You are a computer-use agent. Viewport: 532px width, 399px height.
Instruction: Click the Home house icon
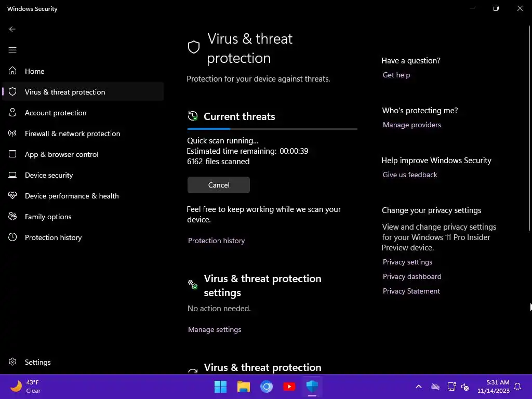pyautogui.click(x=12, y=71)
